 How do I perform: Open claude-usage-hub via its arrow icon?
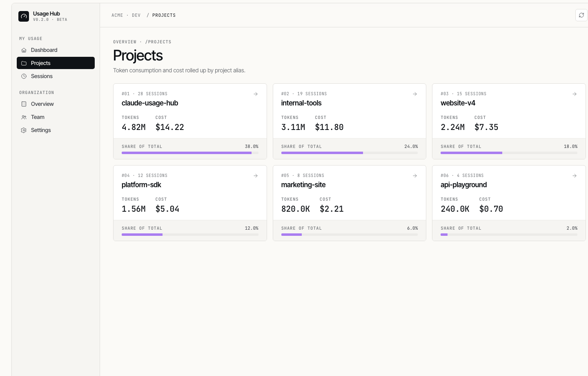(x=256, y=94)
